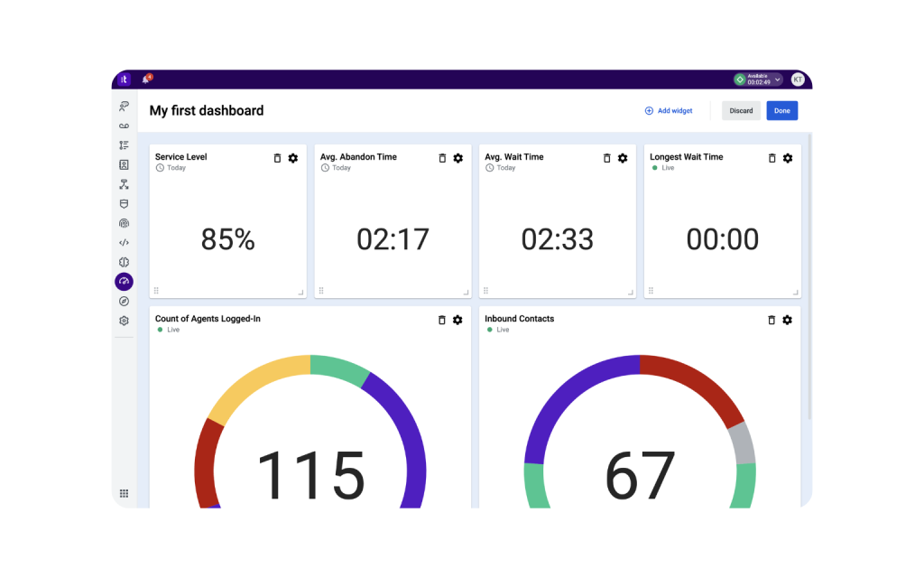Open voicemail from the sidebar

point(124,126)
